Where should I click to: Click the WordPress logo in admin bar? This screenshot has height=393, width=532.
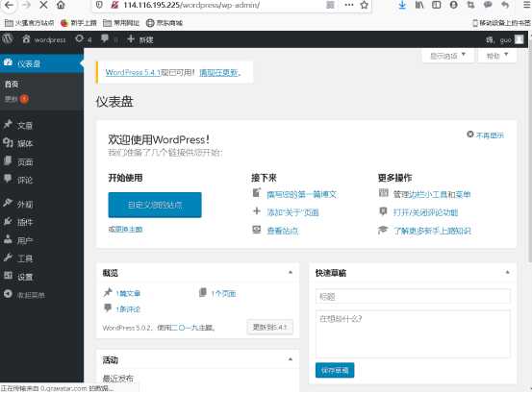coord(8,39)
